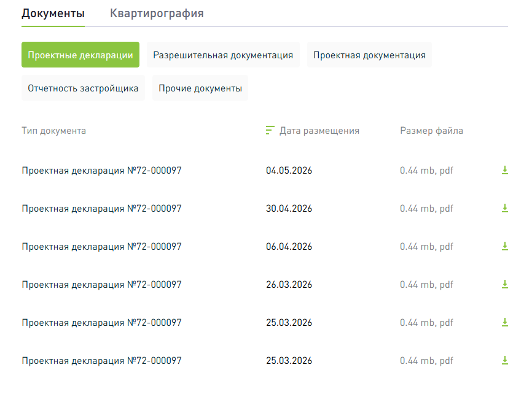Download the declaration dated 30.04.2026

pyautogui.click(x=504, y=208)
